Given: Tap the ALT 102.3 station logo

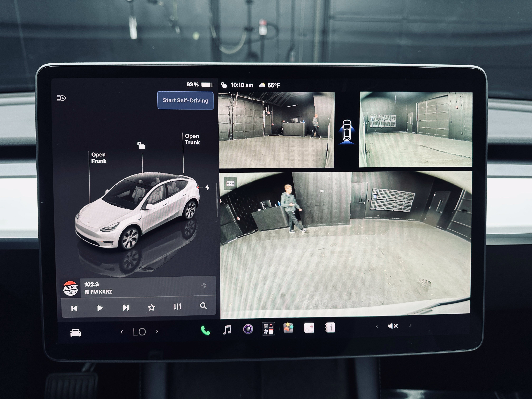Looking at the screenshot, I should [70, 288].
